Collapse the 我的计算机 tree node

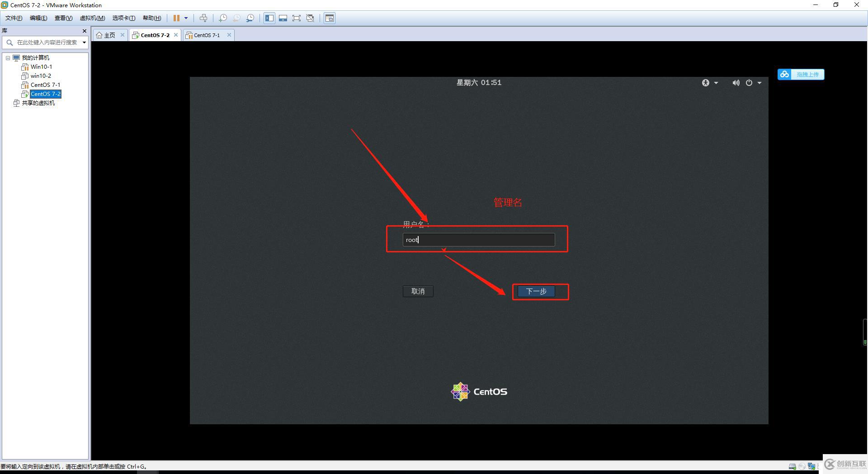(x=8, y=58)
